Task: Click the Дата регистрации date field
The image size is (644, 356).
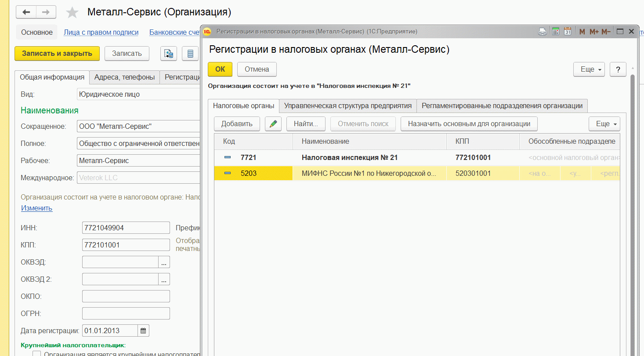Action: 110,331
